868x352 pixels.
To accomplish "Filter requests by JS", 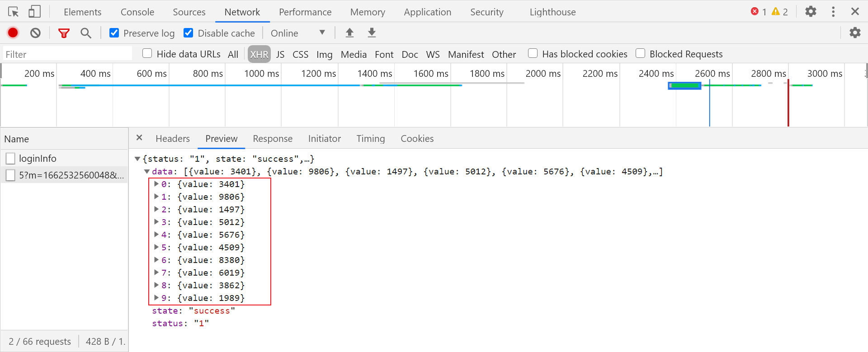I will pos(280,54).
